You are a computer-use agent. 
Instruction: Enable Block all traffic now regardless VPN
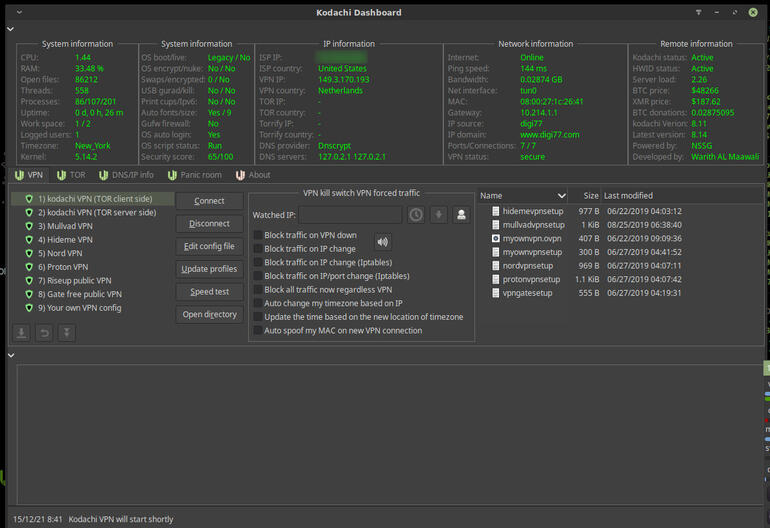coord(258,290)
